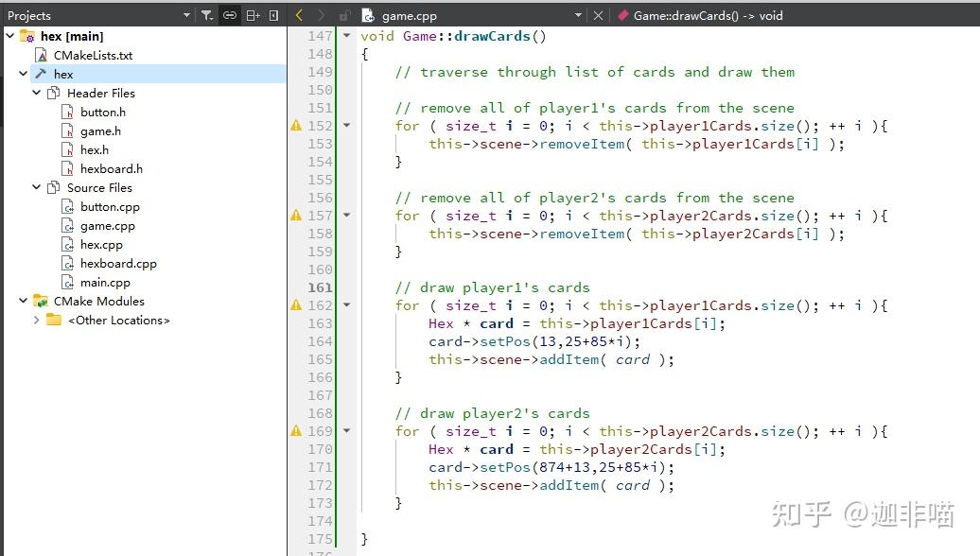Click the game.cpp document icon in toolbar
This screenshot has width=980, height=556.
368,15
